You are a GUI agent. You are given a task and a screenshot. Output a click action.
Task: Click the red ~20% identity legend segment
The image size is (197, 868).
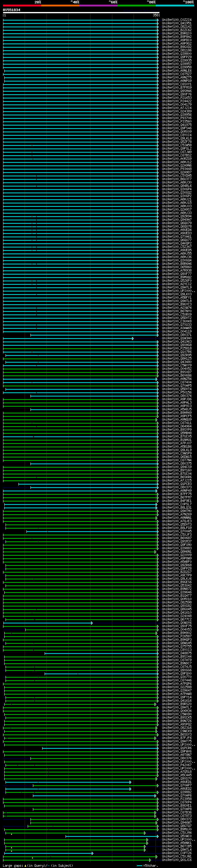click(22, 6)
